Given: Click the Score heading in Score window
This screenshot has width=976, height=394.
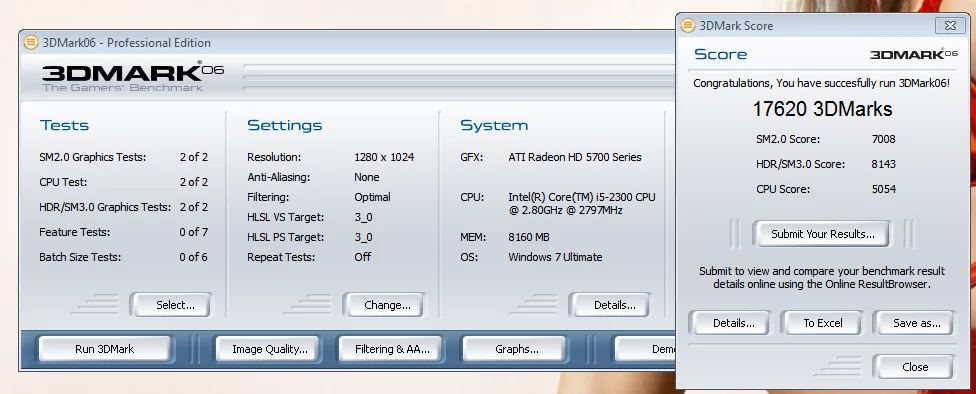Looking at the screenshot, I should click(721, 54).
